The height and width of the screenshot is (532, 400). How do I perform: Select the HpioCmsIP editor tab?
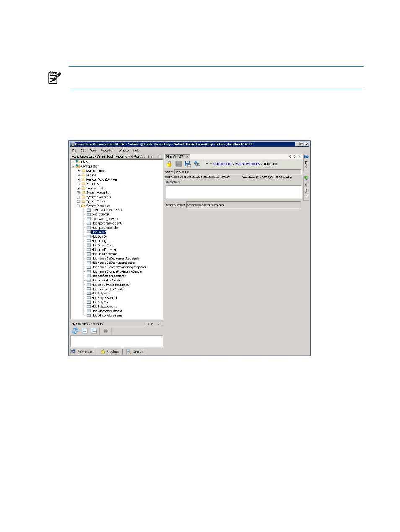(x=175, y=157)
